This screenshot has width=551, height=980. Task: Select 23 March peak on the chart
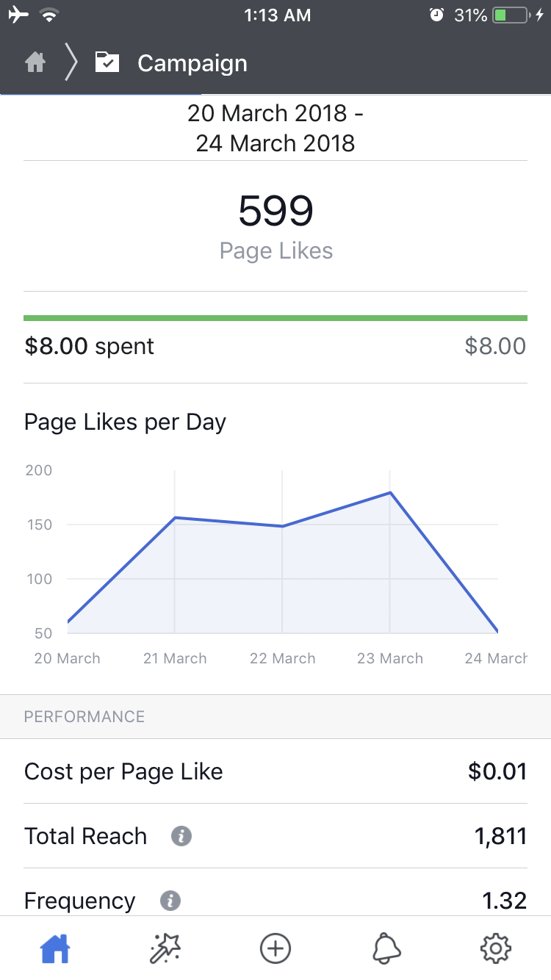(390, 492)
